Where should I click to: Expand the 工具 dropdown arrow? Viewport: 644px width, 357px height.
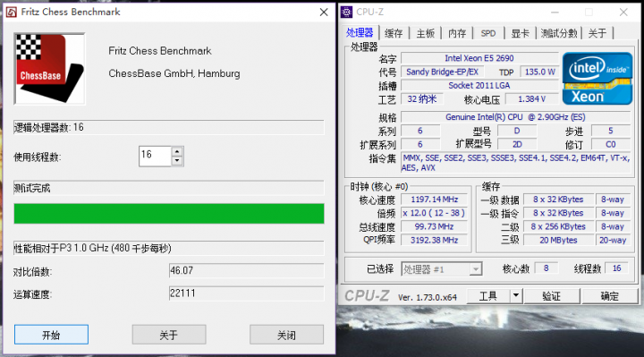(x=516, y=296)
